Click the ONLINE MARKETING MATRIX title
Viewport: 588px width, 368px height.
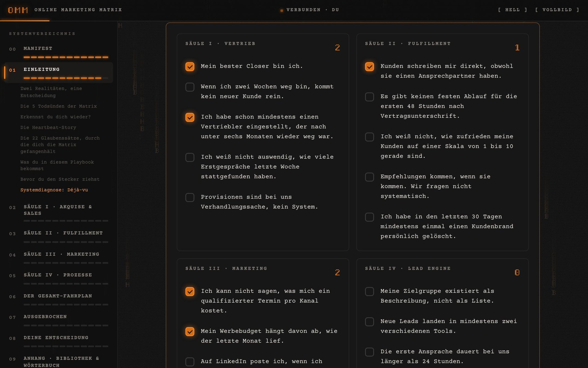pyautogui.click(x=78, y=10)
